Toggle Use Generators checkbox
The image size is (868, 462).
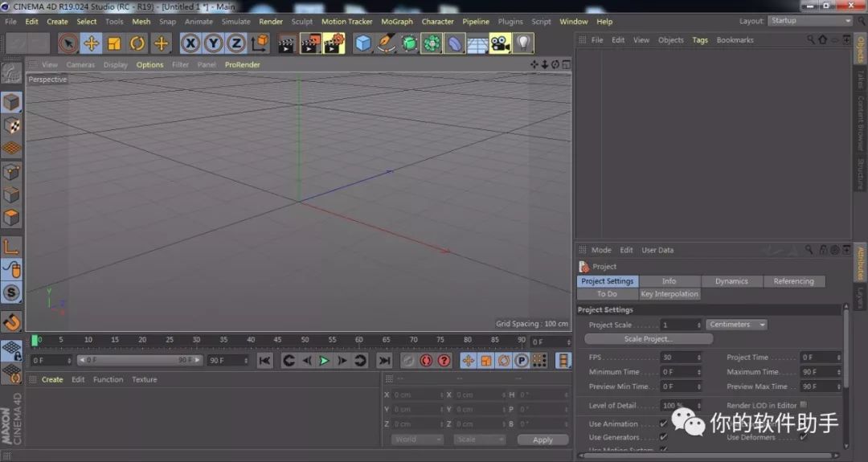pos(663,437)
